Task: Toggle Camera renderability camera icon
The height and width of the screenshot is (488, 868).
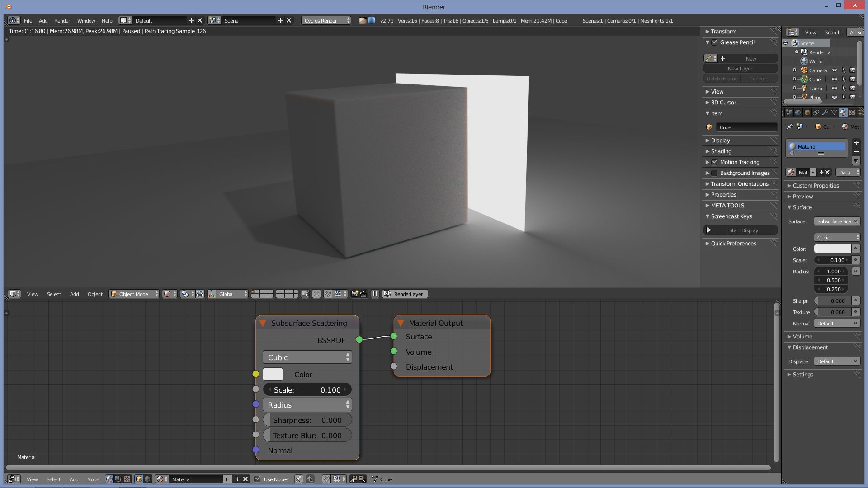Action: click(852, 70)
